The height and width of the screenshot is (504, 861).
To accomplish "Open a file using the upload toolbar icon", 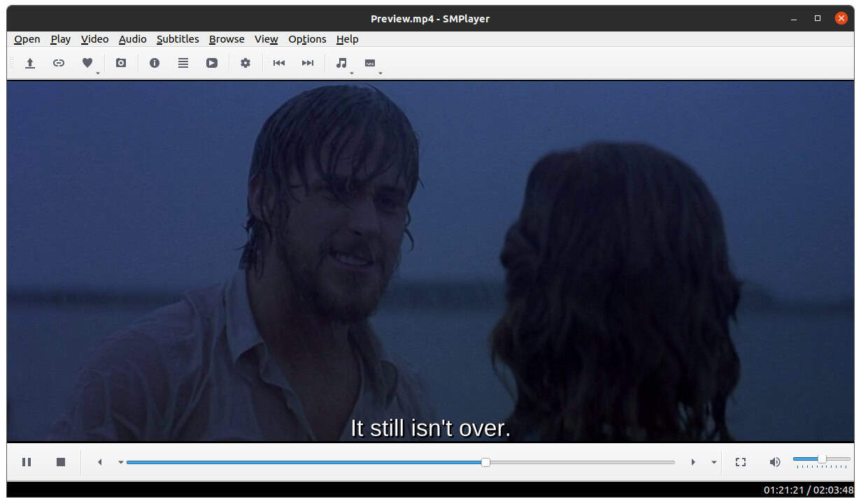I will coord(29,63).
